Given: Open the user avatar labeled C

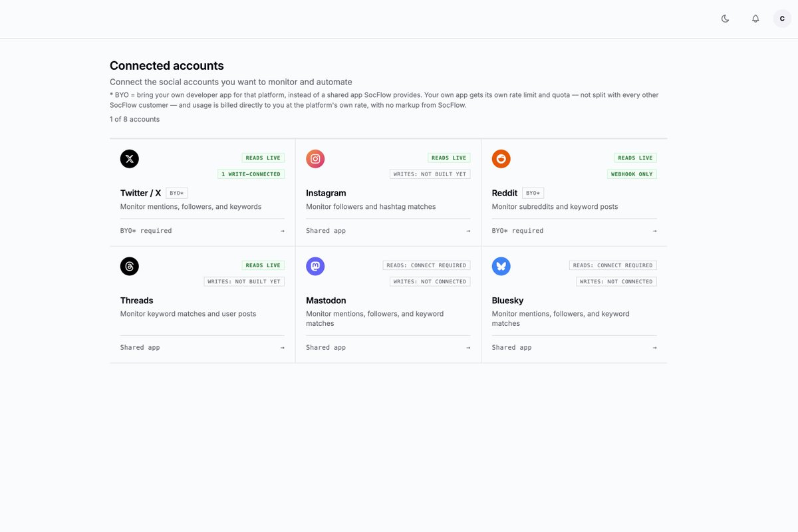Looking at the screenshot, I should [782, 19].
